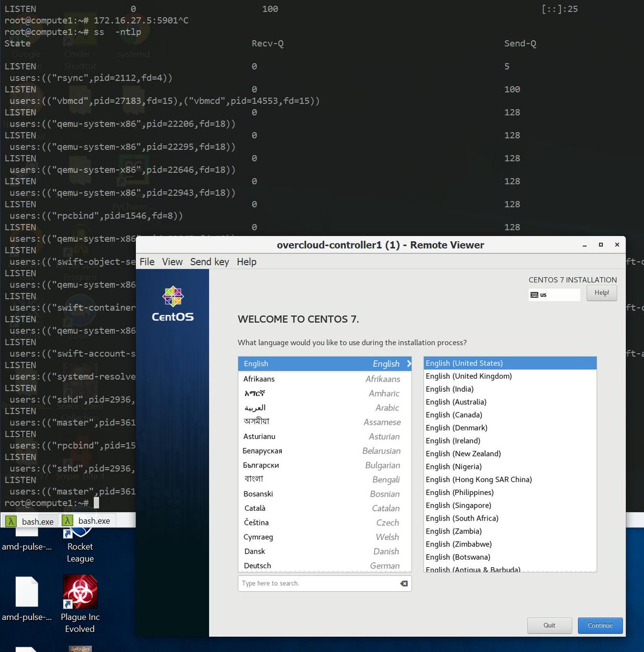Select Dansk in the language list
644x652 pixels.
325,551
